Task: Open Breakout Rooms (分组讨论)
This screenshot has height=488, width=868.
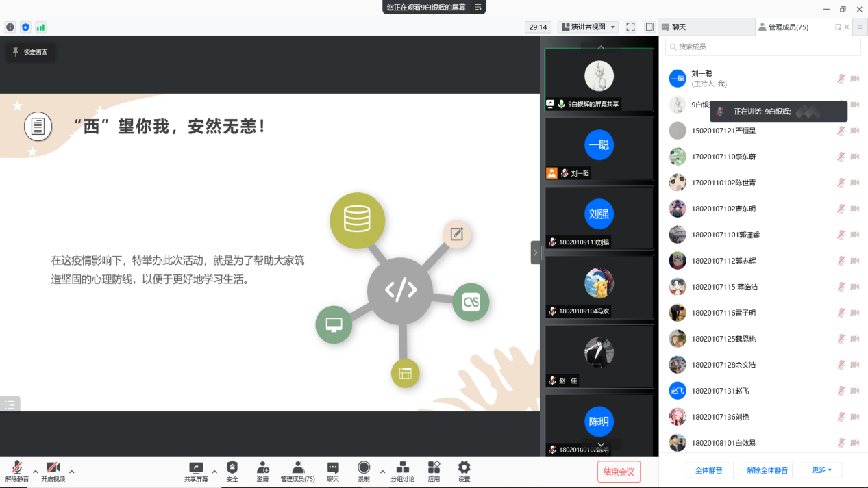Action: (402, 470)
